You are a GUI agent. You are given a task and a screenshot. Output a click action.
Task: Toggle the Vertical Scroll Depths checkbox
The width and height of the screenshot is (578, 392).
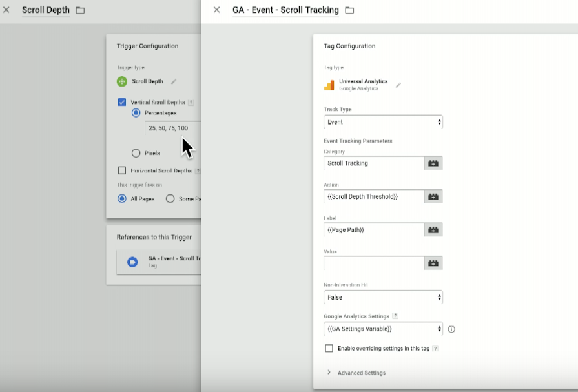pyautogui.click(x=122, y=102)
